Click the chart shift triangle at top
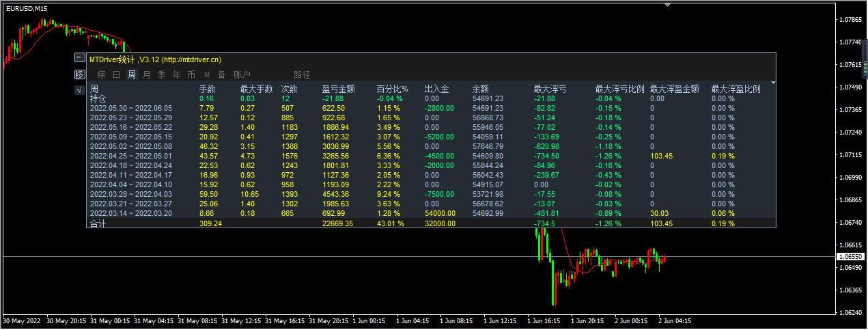The image size is (868, 330). [668, 4]
